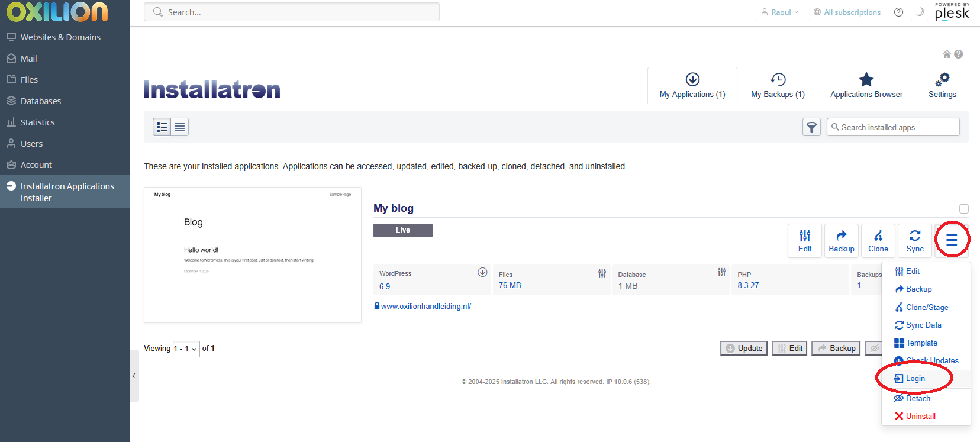Open Plesk help question mark icon
This screenshot has width=980, height=442.
(898, 12)
